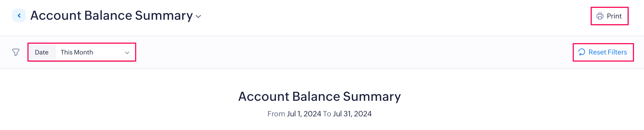This screenshot has height=130, width=644.
Task: Click the centered Account Balance Summary report heading
Action: (319, 96)
